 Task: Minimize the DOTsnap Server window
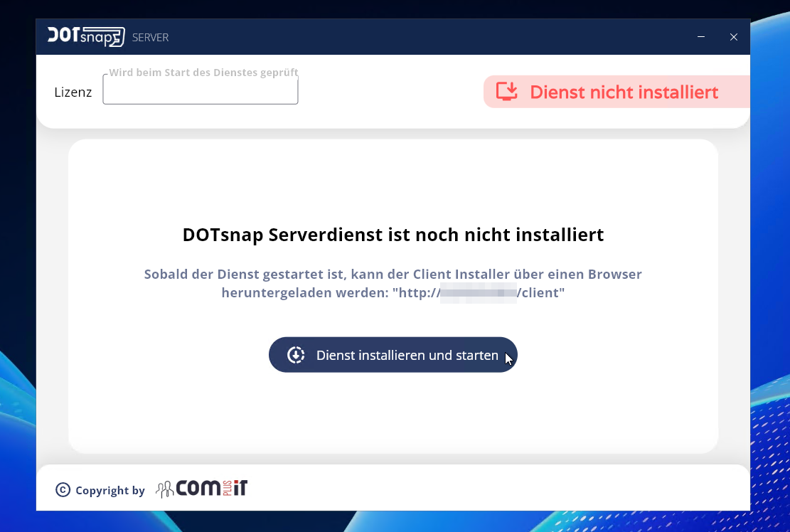701,37
